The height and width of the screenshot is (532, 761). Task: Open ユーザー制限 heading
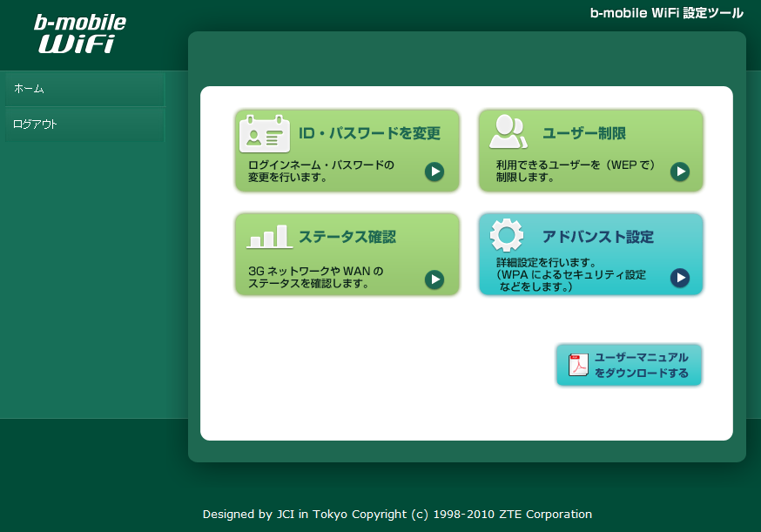pyautogui.click(x=584, y=133)
